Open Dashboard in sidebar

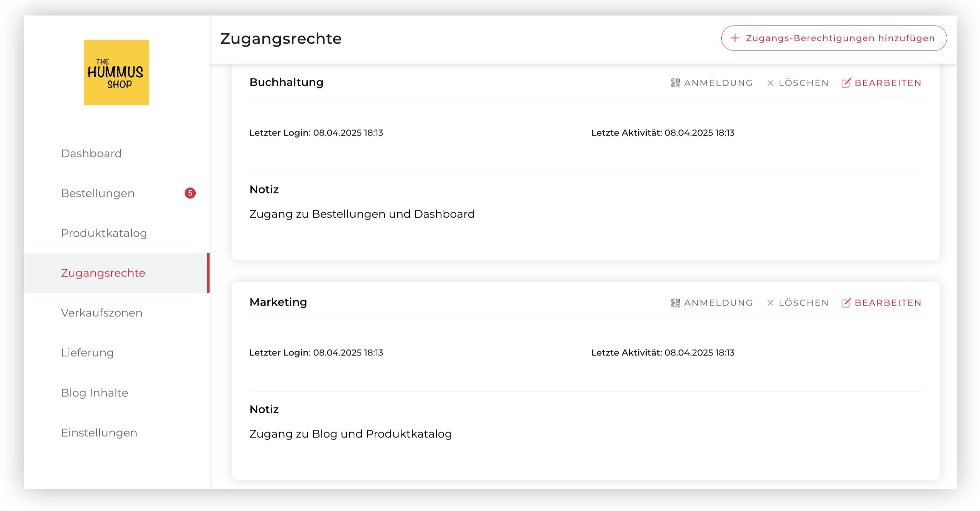point(91,154)
